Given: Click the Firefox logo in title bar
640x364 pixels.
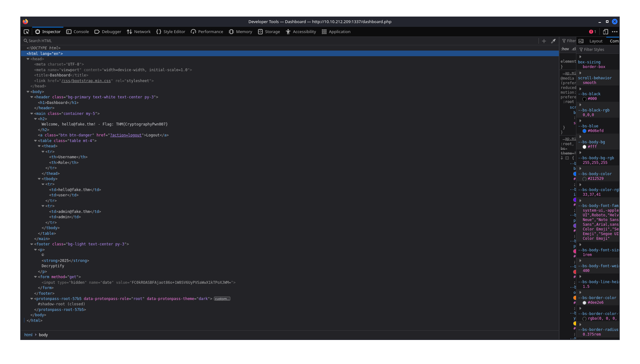Looking at the screenshot, I should click(25, 22).
